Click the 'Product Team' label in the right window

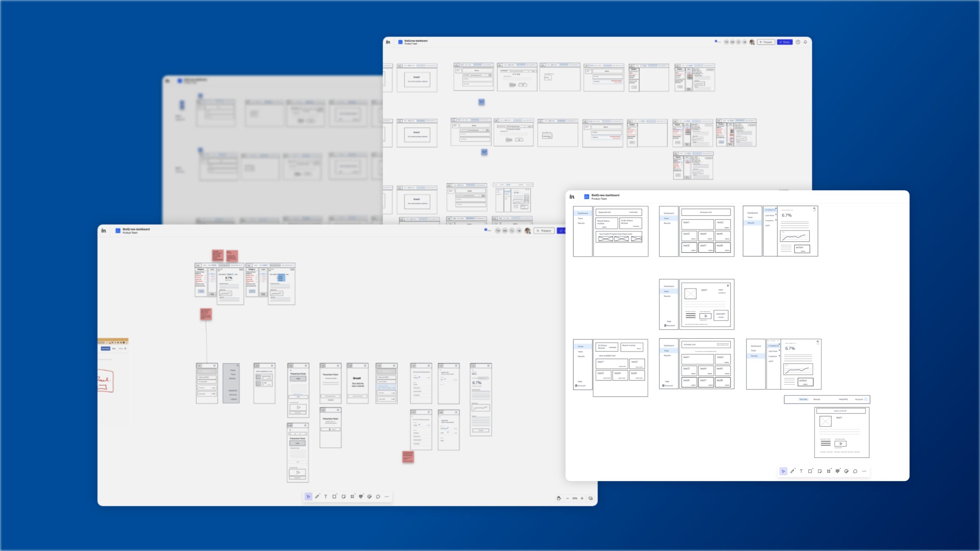coord(599,199)
